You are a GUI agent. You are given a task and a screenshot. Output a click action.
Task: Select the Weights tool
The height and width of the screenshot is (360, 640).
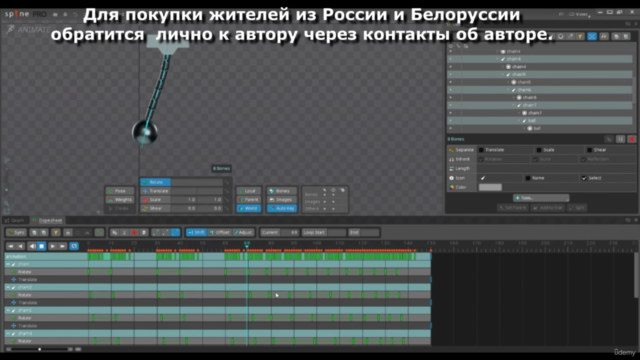pos(120,200)
